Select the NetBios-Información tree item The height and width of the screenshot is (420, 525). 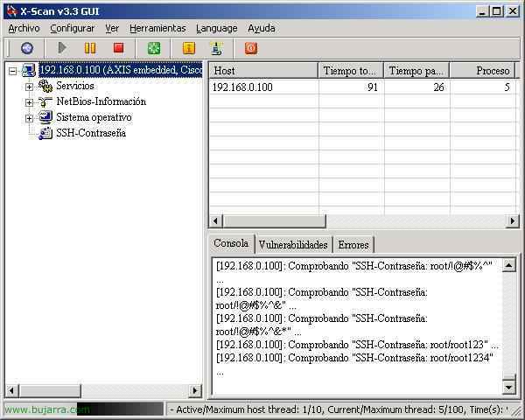coord(101,101)
